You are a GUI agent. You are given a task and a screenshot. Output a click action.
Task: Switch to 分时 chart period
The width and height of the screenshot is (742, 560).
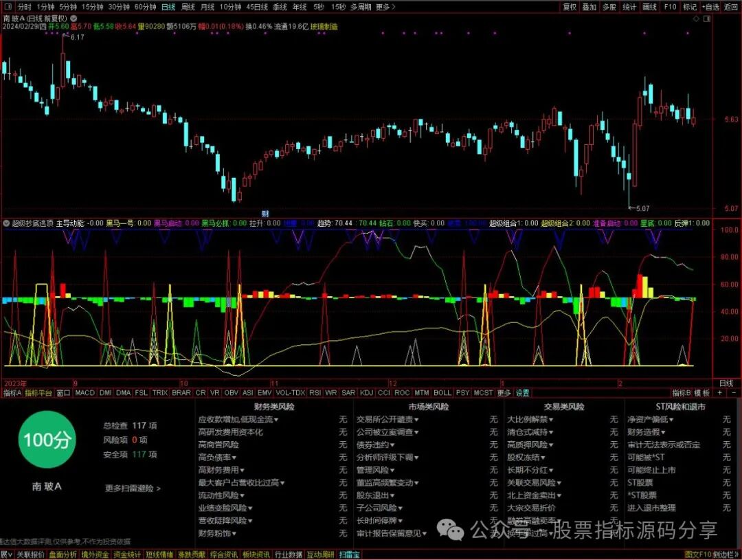coord(24,7)
